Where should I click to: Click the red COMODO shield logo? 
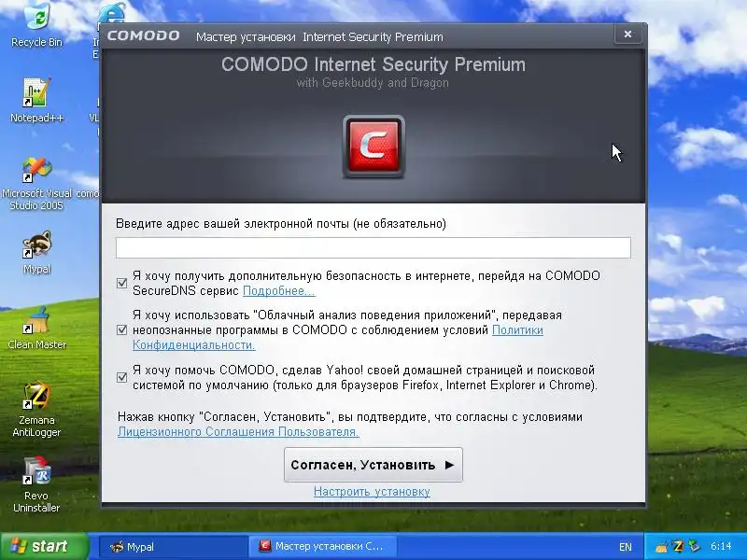tap(373, 147)
